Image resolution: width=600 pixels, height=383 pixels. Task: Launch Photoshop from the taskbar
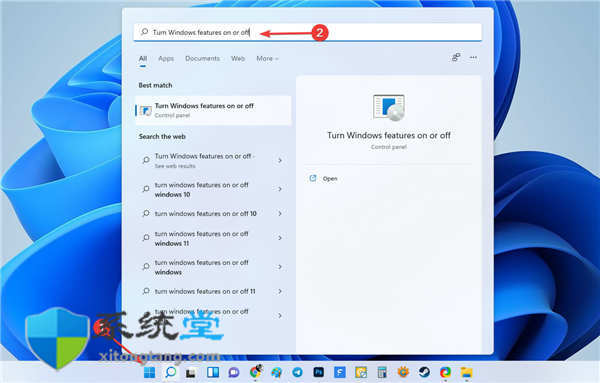tap(318, 372)
